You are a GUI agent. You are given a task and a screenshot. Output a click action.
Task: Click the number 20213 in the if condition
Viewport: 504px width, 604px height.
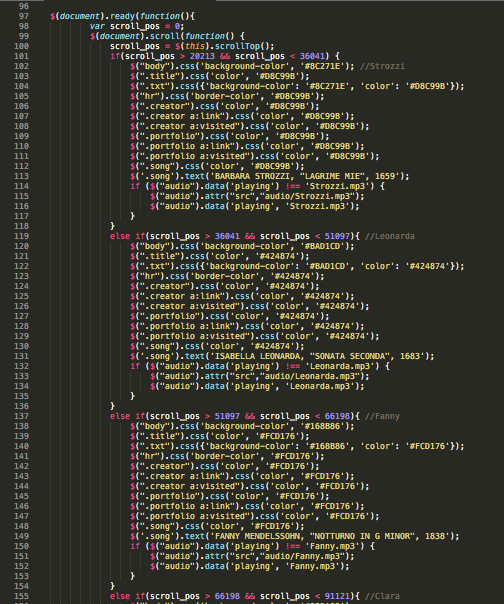[x=202, y=56]
